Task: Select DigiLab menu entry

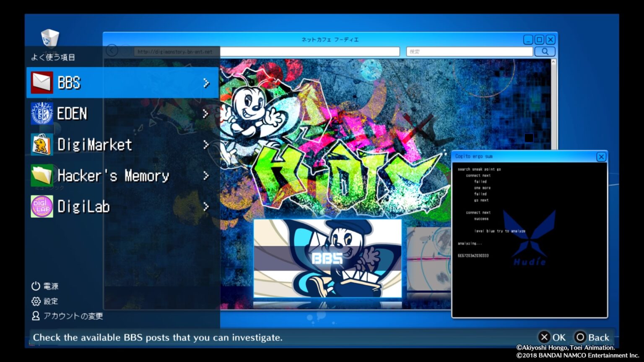Action: (x=123, y=206)
